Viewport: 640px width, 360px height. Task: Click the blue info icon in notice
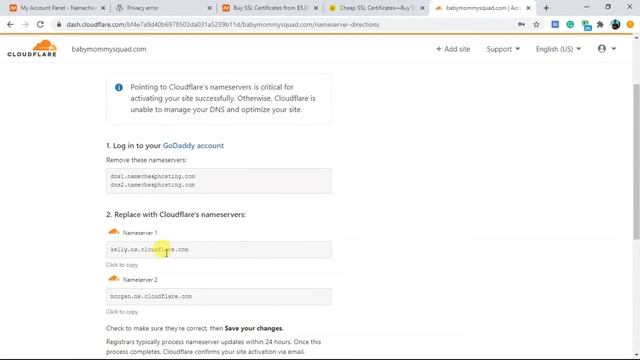point(119,87)
